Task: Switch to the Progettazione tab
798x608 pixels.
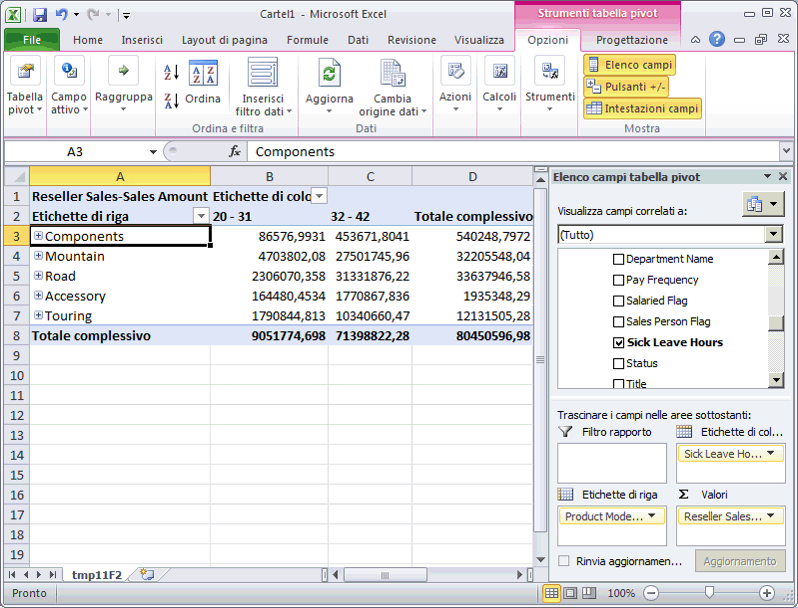Action: pos(632,40)
